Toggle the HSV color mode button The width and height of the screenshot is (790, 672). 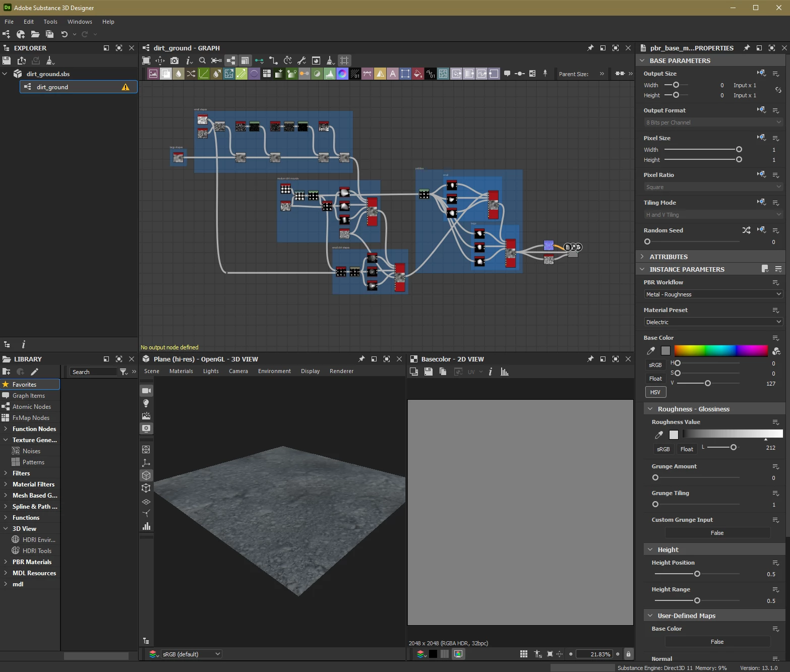coord(655,392)
